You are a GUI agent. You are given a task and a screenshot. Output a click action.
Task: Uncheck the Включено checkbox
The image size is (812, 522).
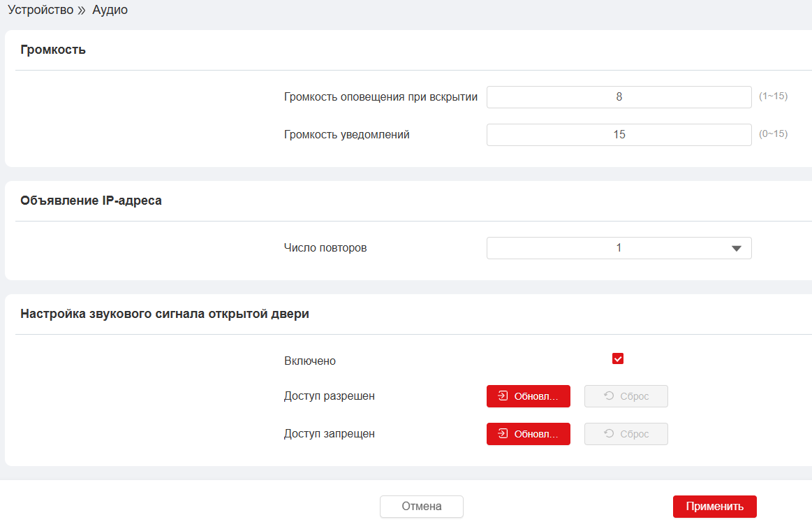pyautogui.click(x=618, y=358)
